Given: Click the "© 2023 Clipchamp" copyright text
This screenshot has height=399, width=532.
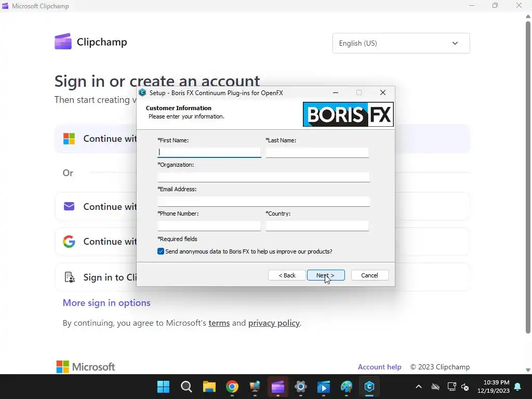Looking at the screenshot, I should click(x=440, y=367).
